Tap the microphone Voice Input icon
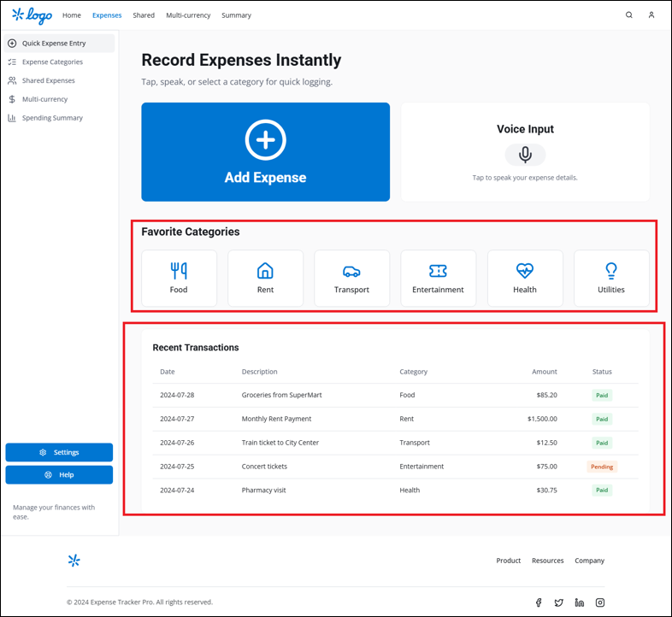Viewport: 672px width, 617px height. (x=525, y=155)
